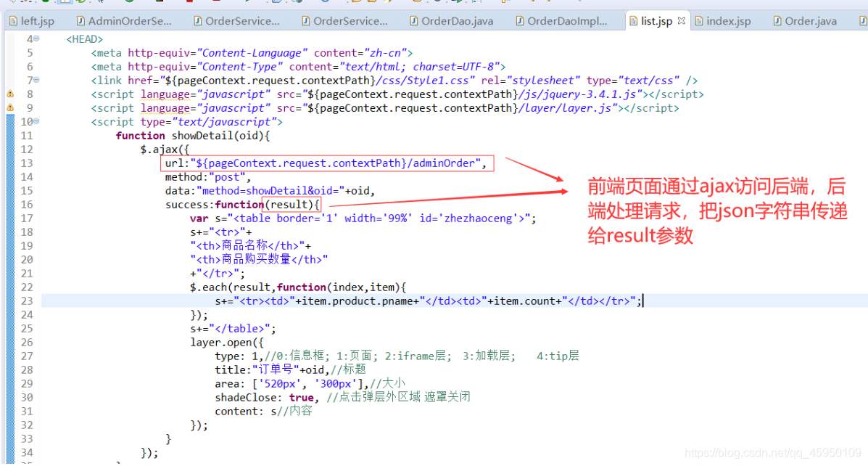Click the Java file icon on OrderDaoImpl... tab
This screenshot has height=466, width=868.
click(520, 21)
